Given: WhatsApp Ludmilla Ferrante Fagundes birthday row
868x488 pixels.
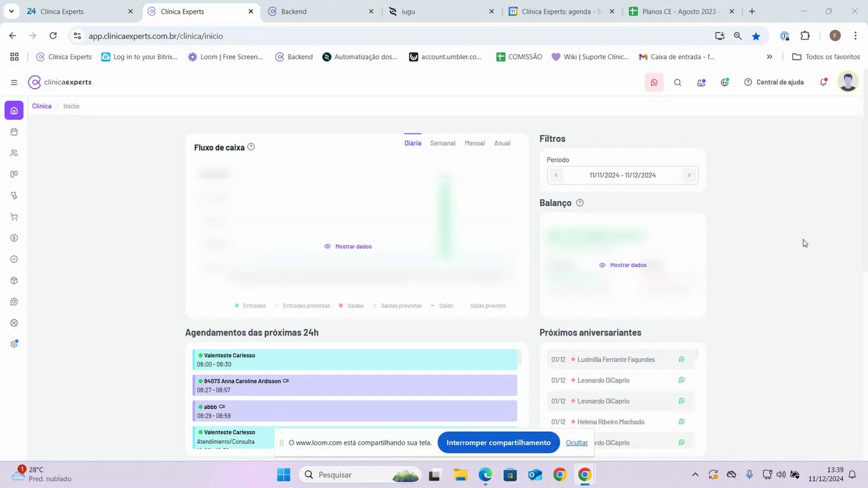Looking at the screenshot, I should (682, 359).
